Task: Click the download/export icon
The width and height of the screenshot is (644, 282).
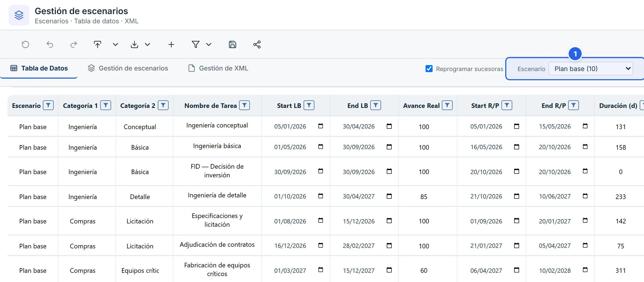Action: (x=134, y=44)
